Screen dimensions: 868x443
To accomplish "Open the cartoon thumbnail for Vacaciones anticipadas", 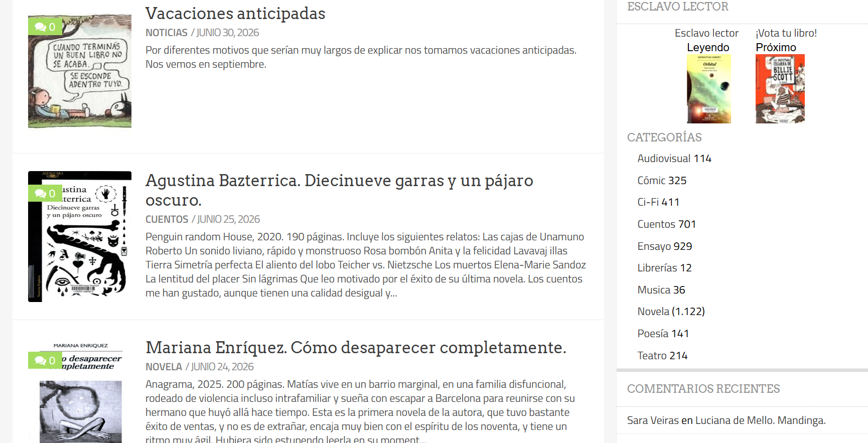I will [80, 71].
